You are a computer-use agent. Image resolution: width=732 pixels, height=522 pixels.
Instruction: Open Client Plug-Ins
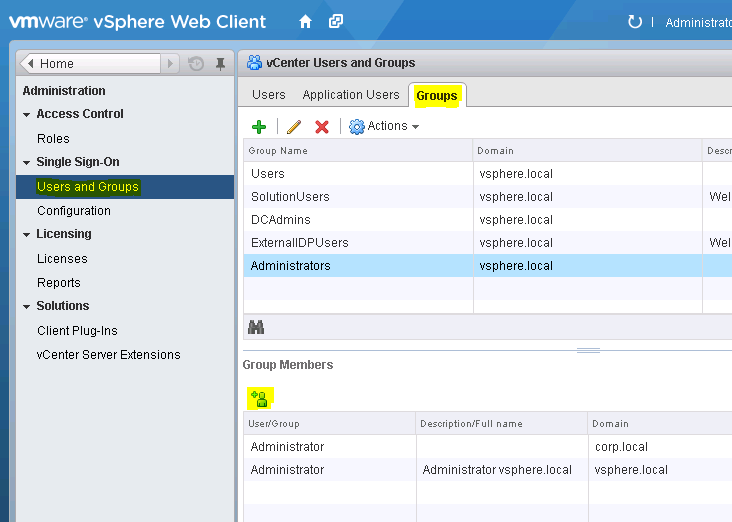[77, 331]
